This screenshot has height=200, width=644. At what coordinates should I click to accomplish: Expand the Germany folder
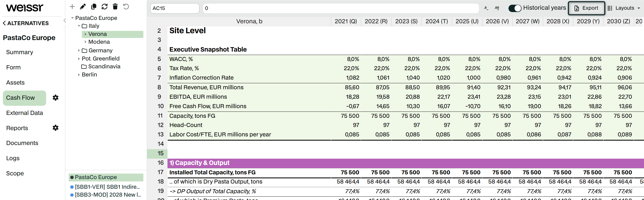(79, 51)
